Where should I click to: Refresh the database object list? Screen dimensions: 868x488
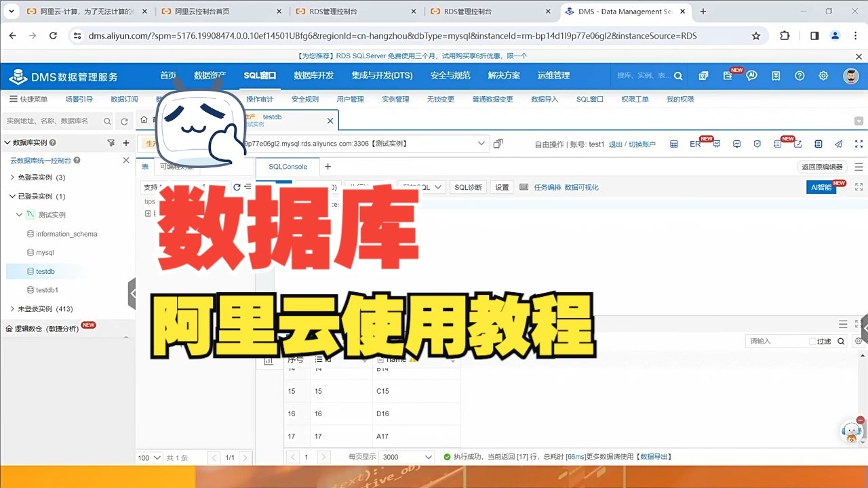(x=235, y=187)
